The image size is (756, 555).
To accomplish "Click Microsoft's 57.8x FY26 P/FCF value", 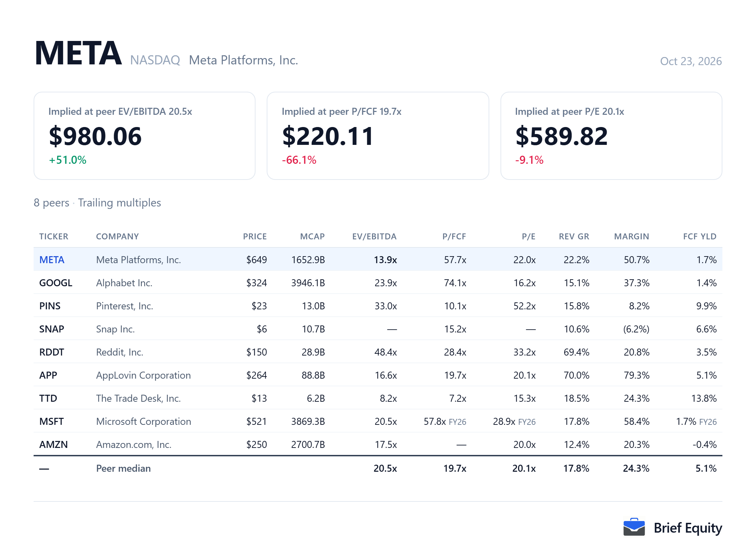I will tap(445, 421).
